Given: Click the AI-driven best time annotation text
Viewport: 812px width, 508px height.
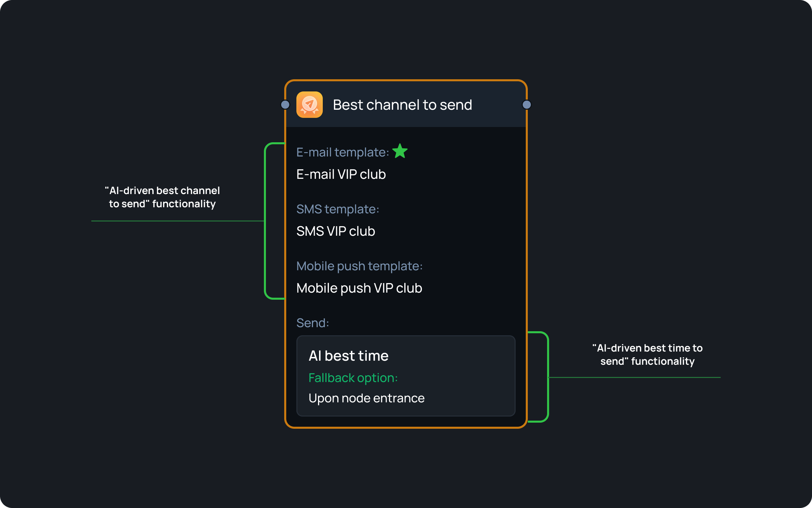Looking at the screenshot, I should coord(647,355).
